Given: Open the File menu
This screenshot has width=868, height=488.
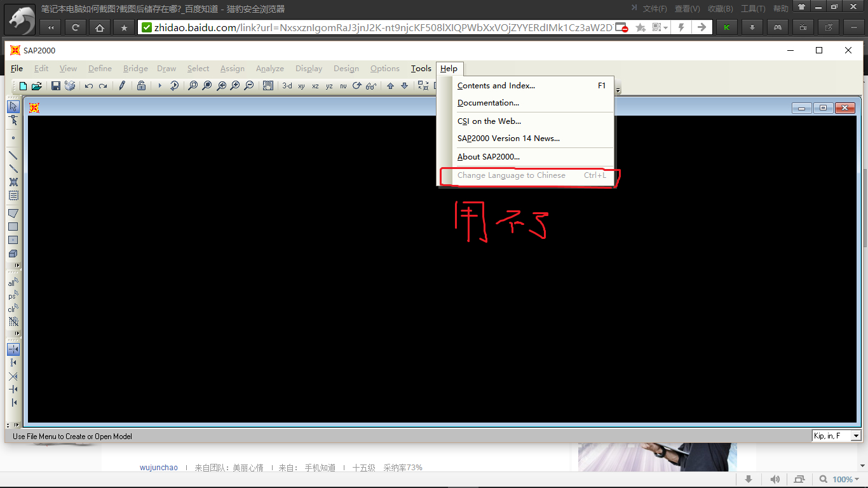Looking at the screenshot, I should click(x=17, y=69).
